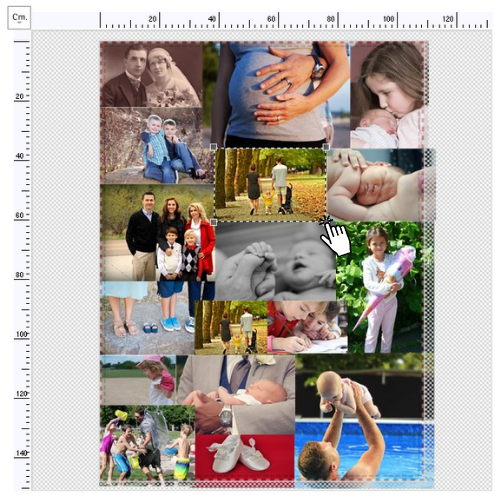Click the white baby shoes photo
Screen dimensions: 500x500
coord(245,458)
